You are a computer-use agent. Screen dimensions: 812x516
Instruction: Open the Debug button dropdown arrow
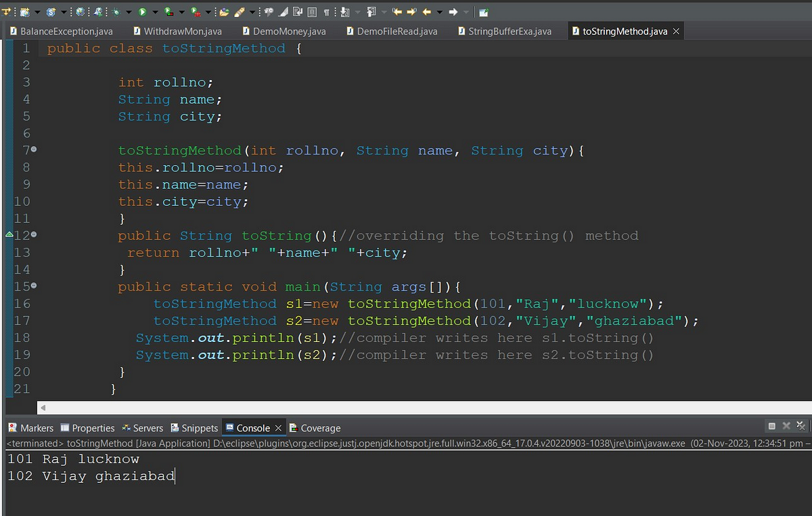click(x=129, y=12)
